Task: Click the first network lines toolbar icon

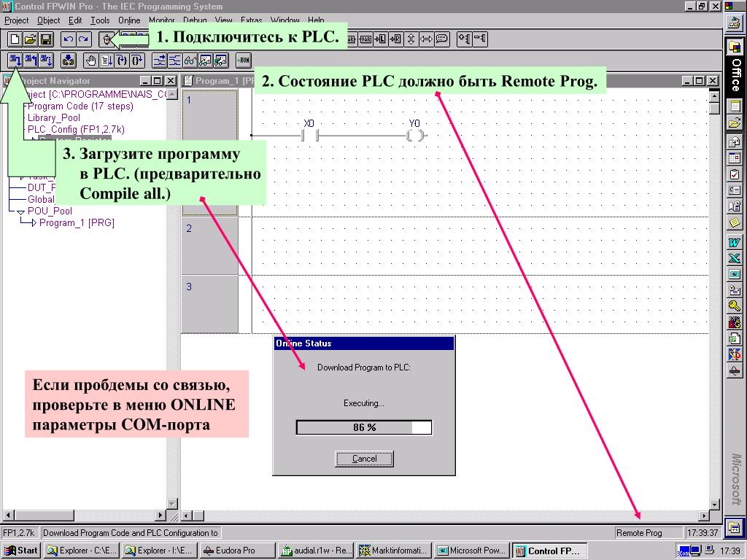Action: [x=159, y=60]
